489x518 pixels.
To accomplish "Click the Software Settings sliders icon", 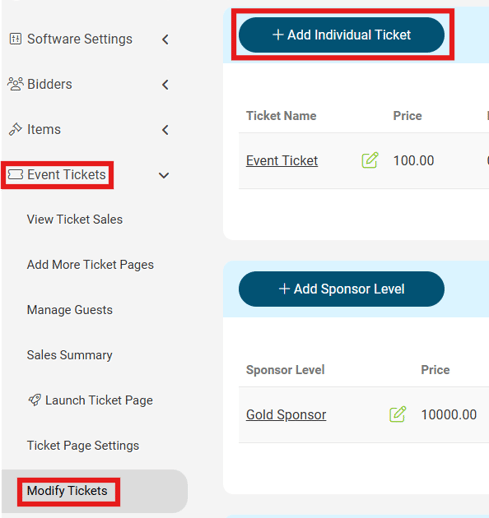I will (x=15, y=39).
